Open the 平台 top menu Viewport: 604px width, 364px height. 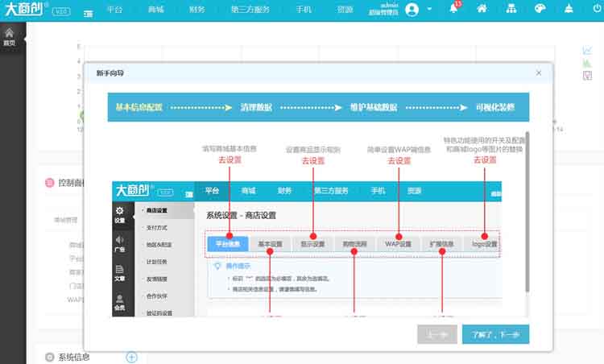coord(115,10)
